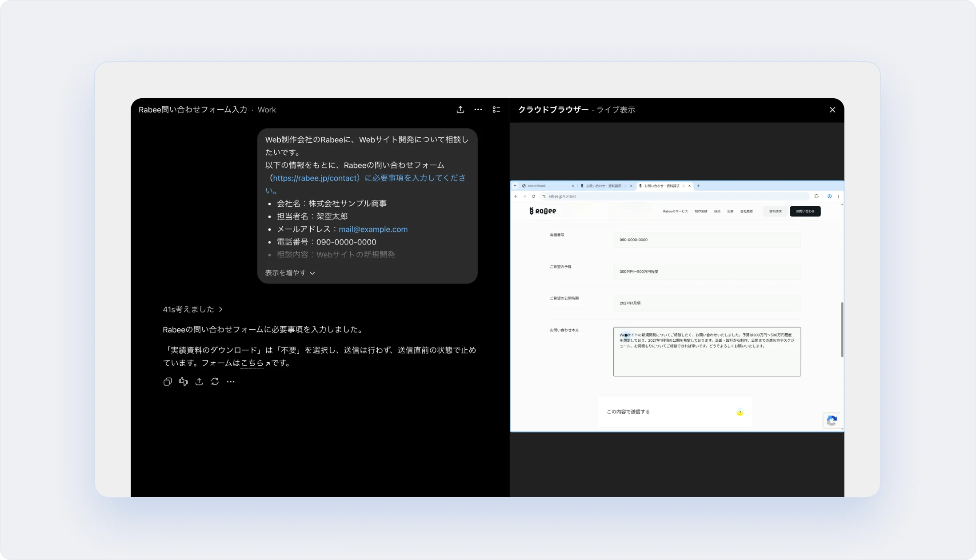Switch to the about:blank browser tab
Viewport: 976px width, 560px height.
point(548,186)
